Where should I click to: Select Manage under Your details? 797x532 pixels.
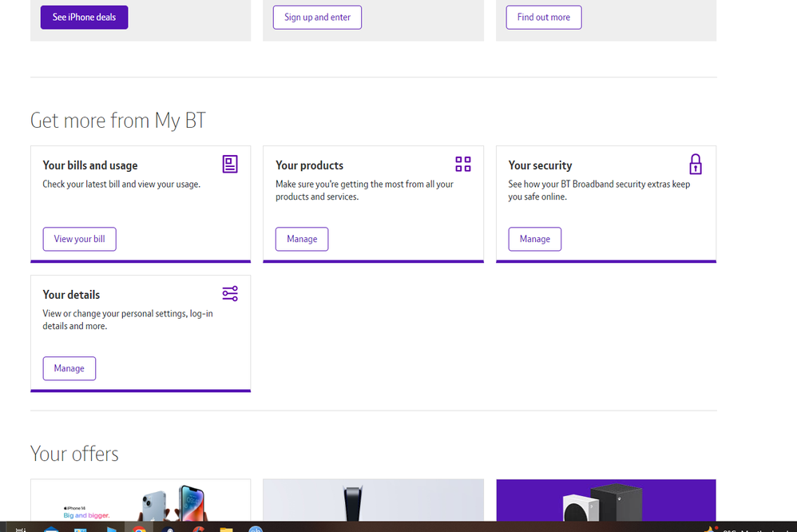click(x=69, y=368)
